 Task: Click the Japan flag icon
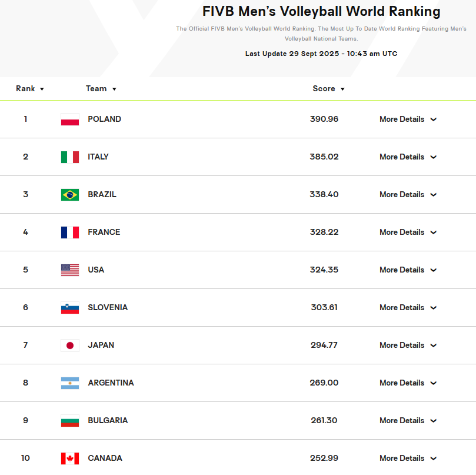point(69,346)
